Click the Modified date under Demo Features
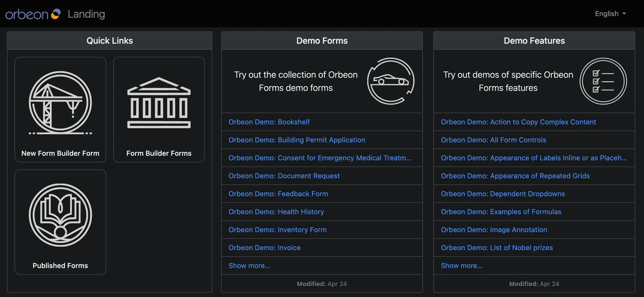The height and width of the screenshot is (297, 644). [x=534, y=284]
